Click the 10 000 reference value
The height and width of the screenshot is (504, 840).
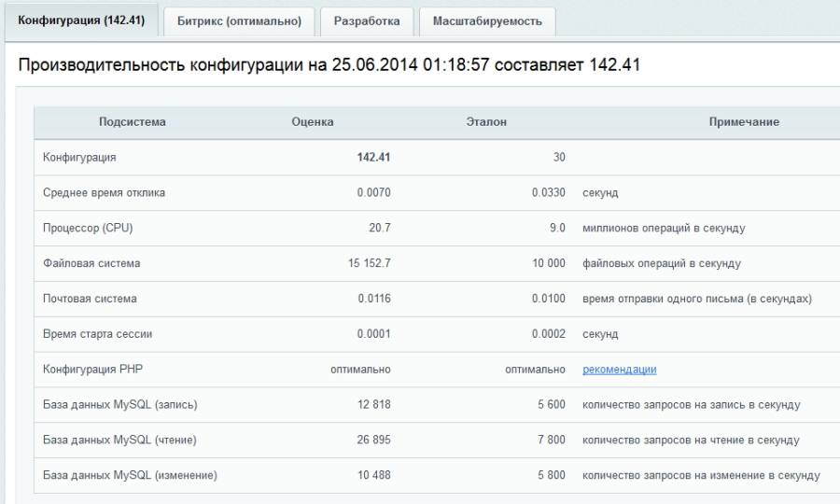[x=548, y=263]
